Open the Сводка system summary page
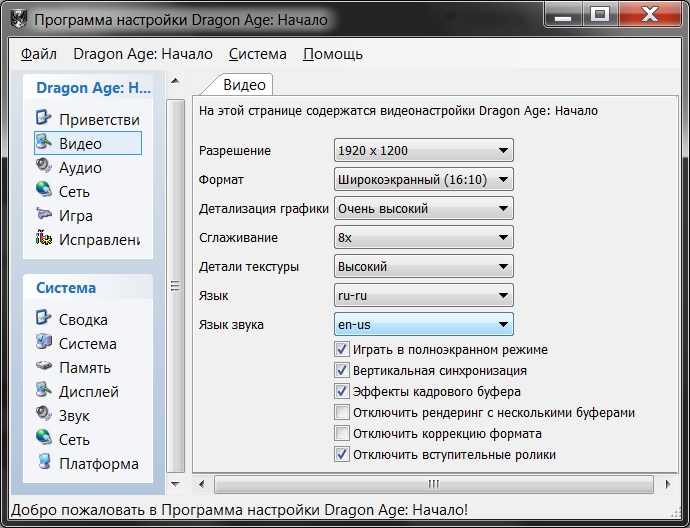This screenshot has height=528, width=690. point(83,320)
